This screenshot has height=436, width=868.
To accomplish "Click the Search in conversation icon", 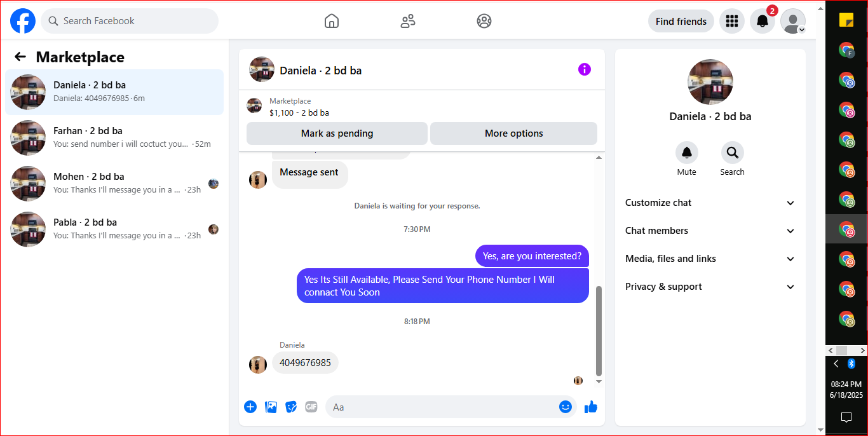I will tap(732, 153).
